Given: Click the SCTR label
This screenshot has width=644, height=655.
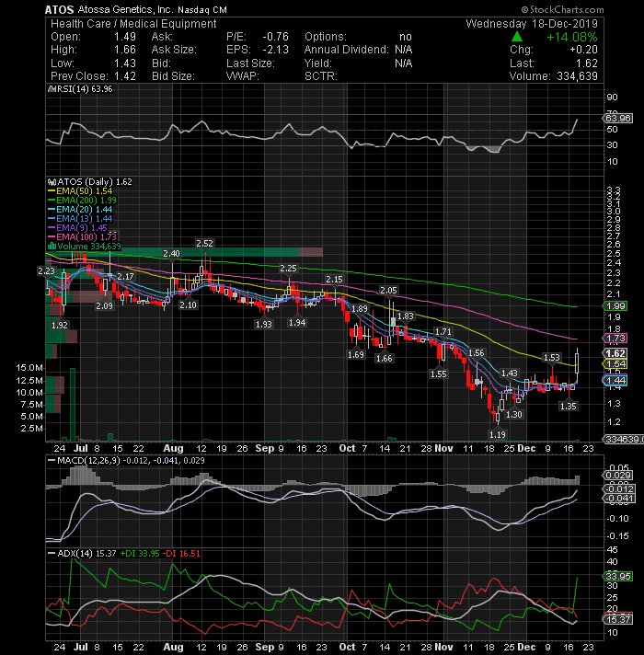Looking at the screenshot, I should [x=321, y=76].
